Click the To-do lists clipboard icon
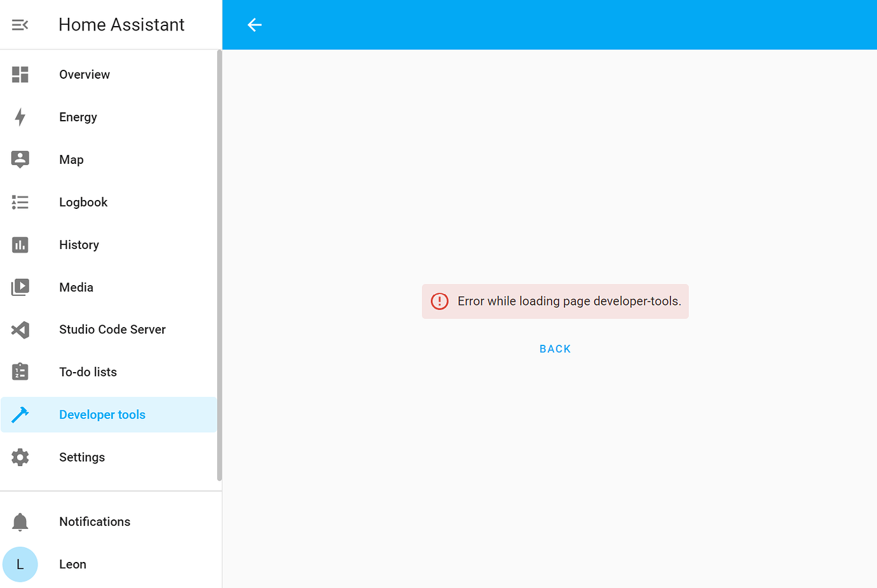Screen dimensions: 877x588 click(20, 372)
